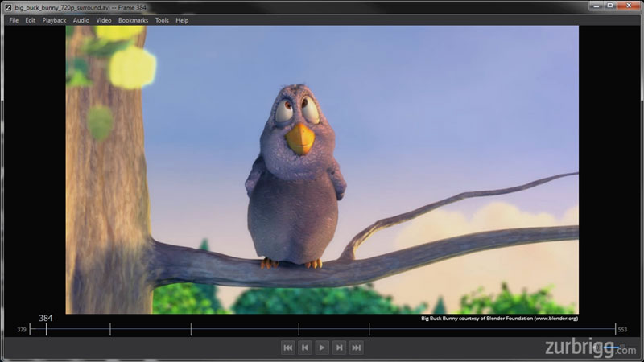
Task: Click the timeline end tick near 553
Action: tap(615, 329)
